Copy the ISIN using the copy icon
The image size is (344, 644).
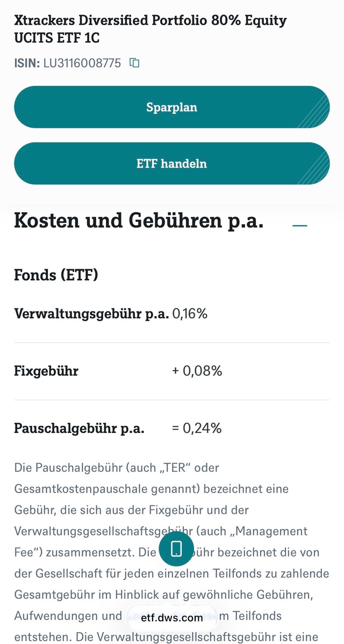coord(134,63)
